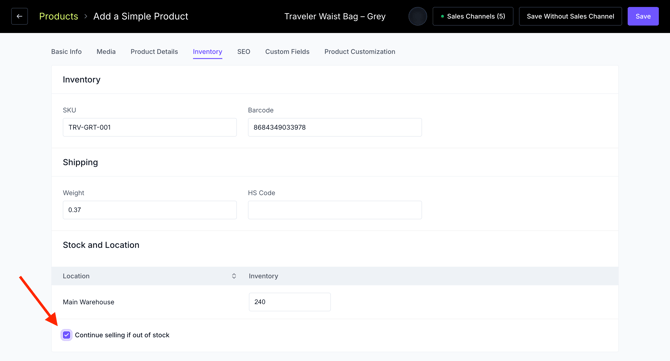Viewport: 670px width, 361px height.
Task: Open the Media tab
Action: pos(106,52)
